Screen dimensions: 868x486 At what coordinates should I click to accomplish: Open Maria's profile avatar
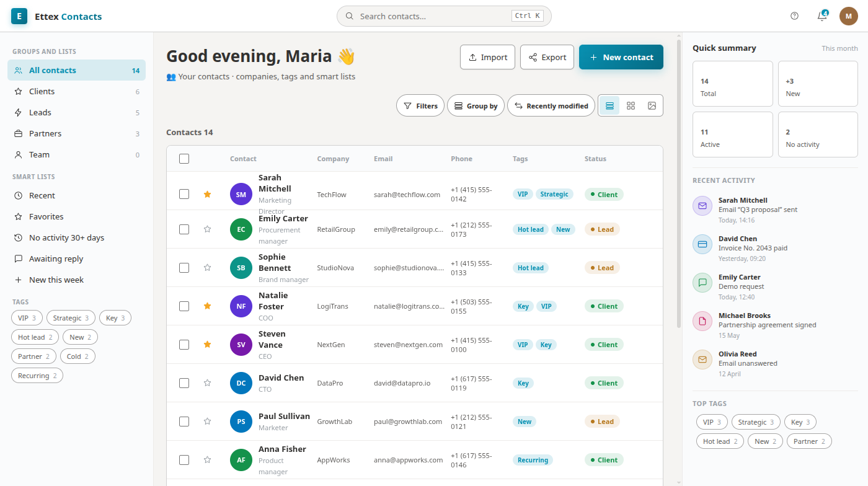coord(849,16)
